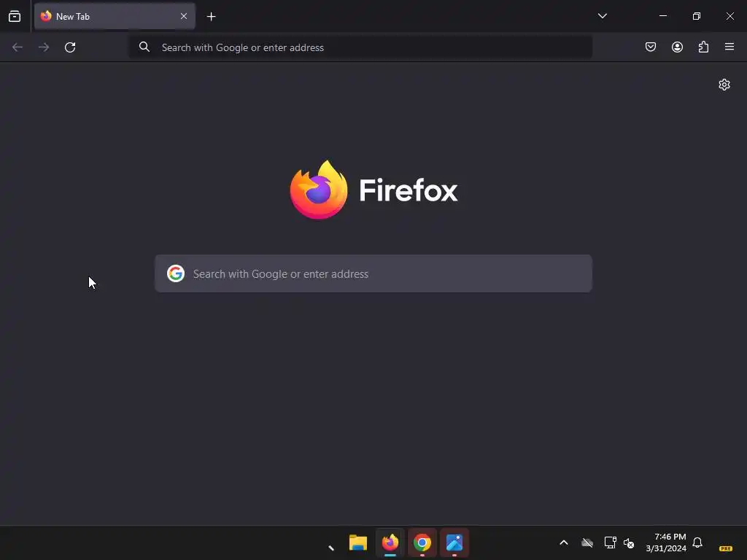Open Firefox View recent browsing icon

pos(15,16)
